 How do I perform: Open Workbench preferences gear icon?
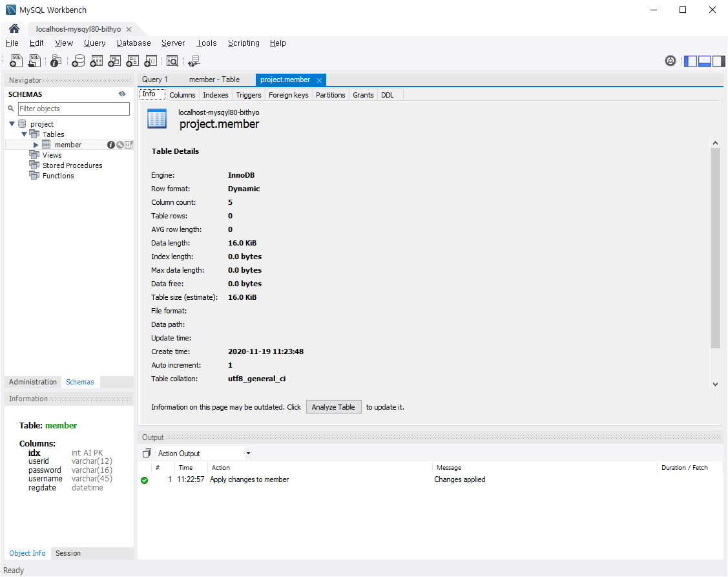pyautogui.click(x=671, y=61)
